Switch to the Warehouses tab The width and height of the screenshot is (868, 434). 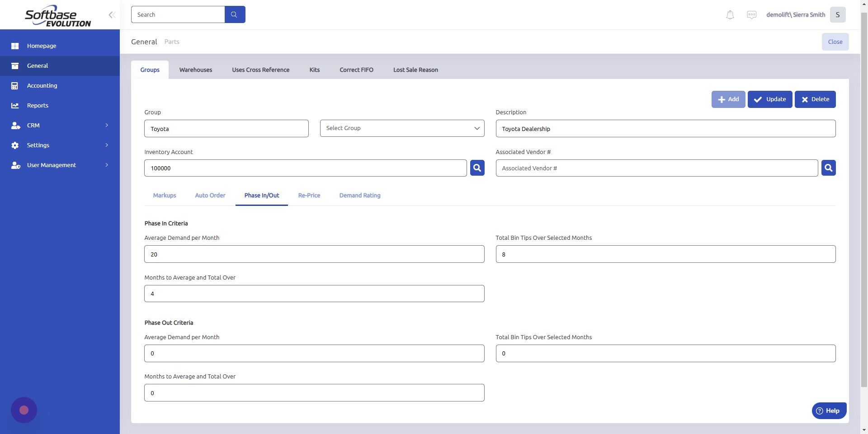pos(195,70)
